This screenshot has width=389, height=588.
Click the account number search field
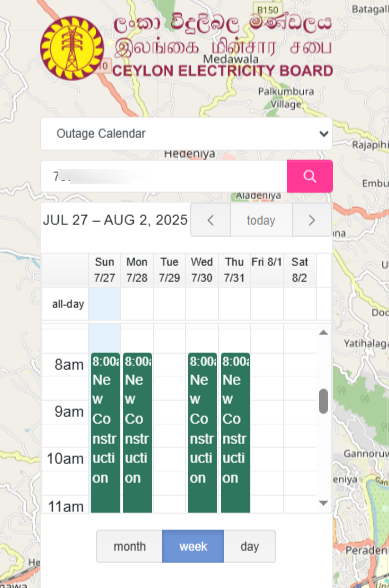(x=164, y=176)
